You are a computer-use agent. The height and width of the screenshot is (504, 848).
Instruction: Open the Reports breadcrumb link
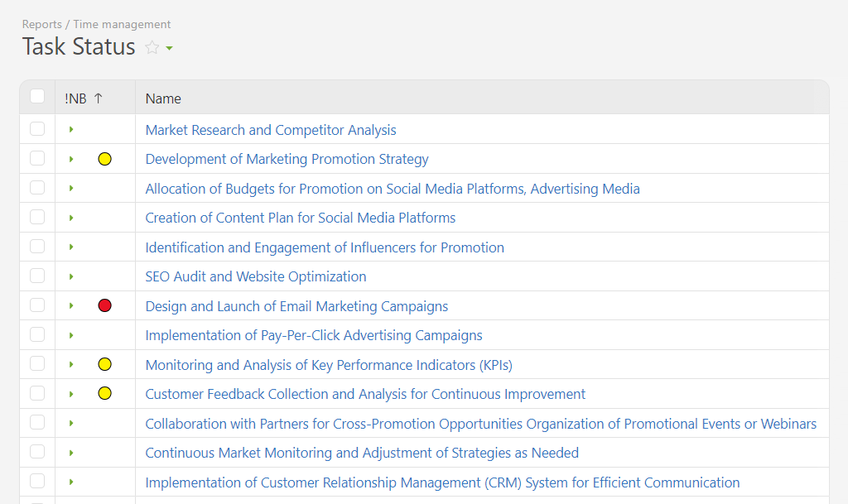pos(41,24)
